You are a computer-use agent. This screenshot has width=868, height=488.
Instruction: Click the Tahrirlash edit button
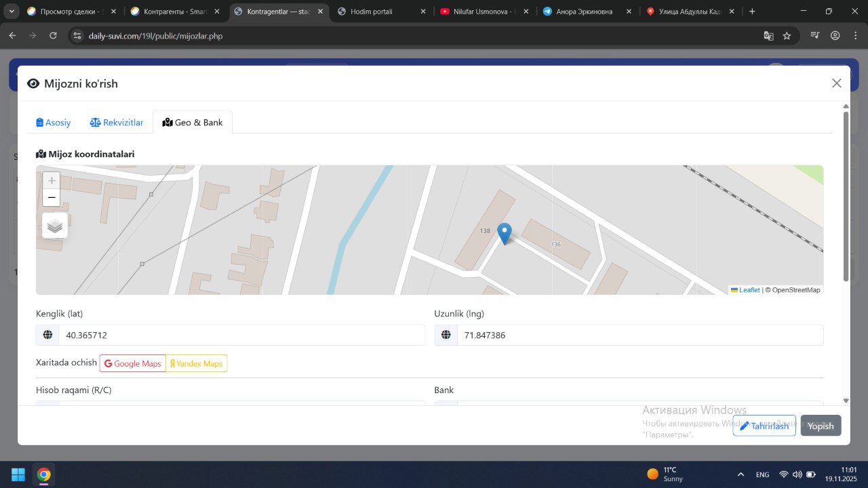pos(764,426)
